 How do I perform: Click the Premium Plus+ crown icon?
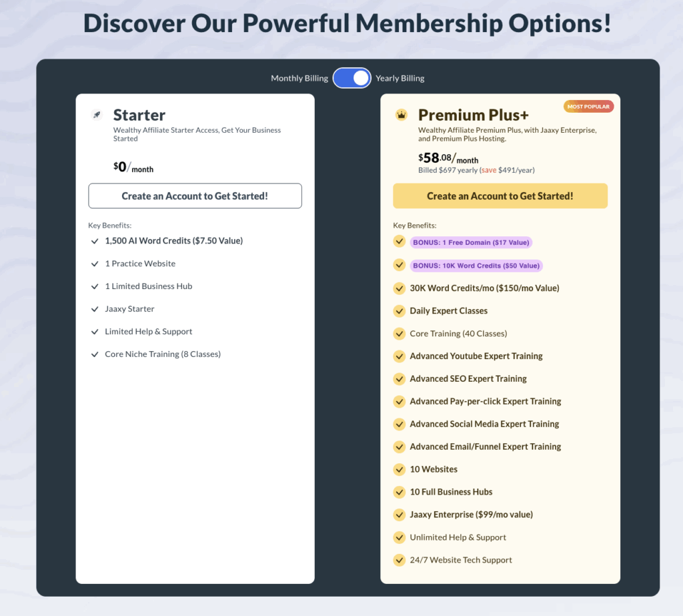coord(401,115)
